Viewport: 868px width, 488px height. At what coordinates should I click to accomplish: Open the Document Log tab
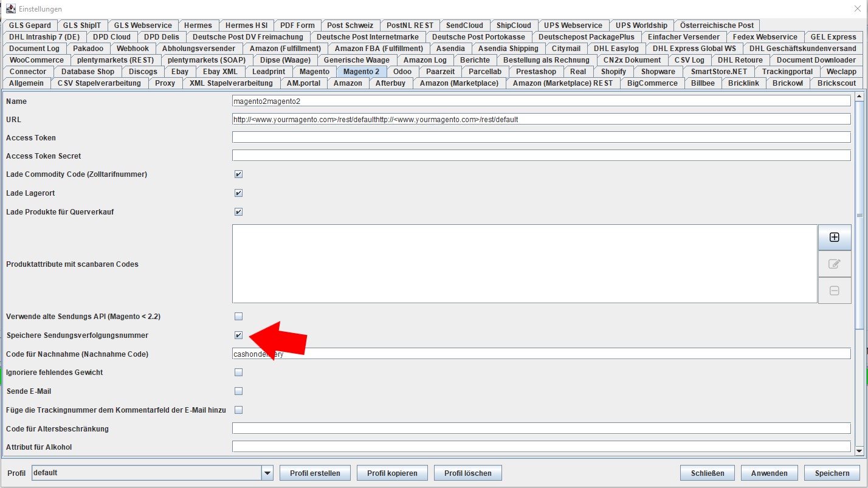(x=35, y=49)
